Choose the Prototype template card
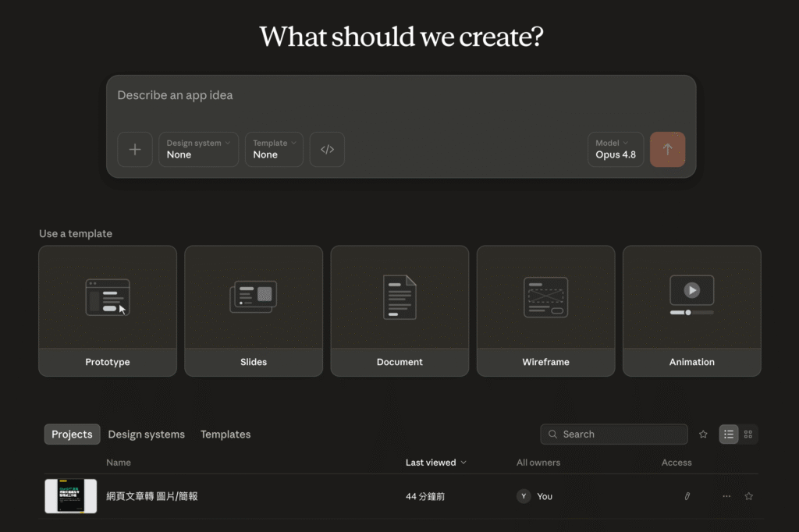This screenshot has width=799, height=532. pyautogui.click(x=108, y=310)
